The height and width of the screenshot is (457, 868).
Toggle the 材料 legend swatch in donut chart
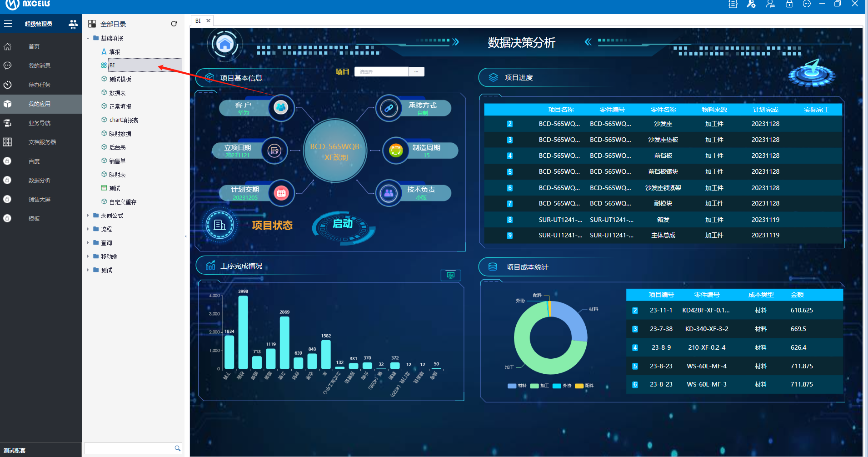pyautogui.click(x=512, y=386)
